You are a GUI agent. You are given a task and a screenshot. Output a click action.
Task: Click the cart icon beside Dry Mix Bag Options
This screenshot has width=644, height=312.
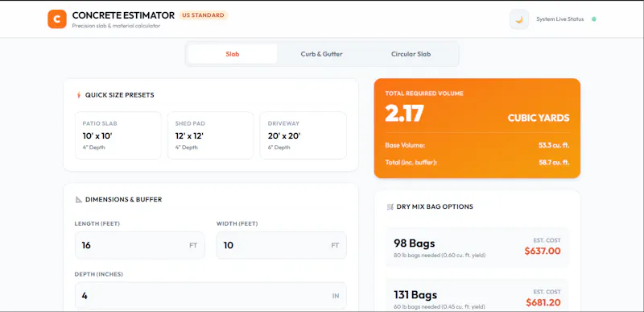390,206
